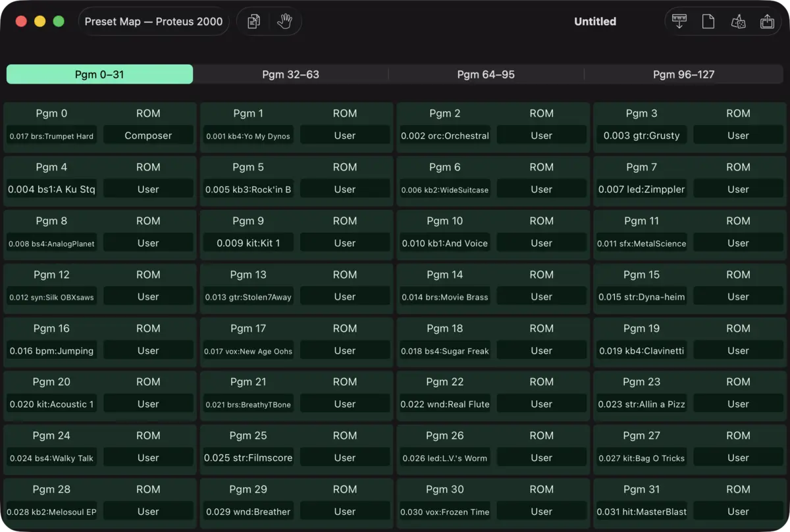Open the User bank dropdown for Pgm 1
This screenshot has height=532, width=790.
click(344, 136)
